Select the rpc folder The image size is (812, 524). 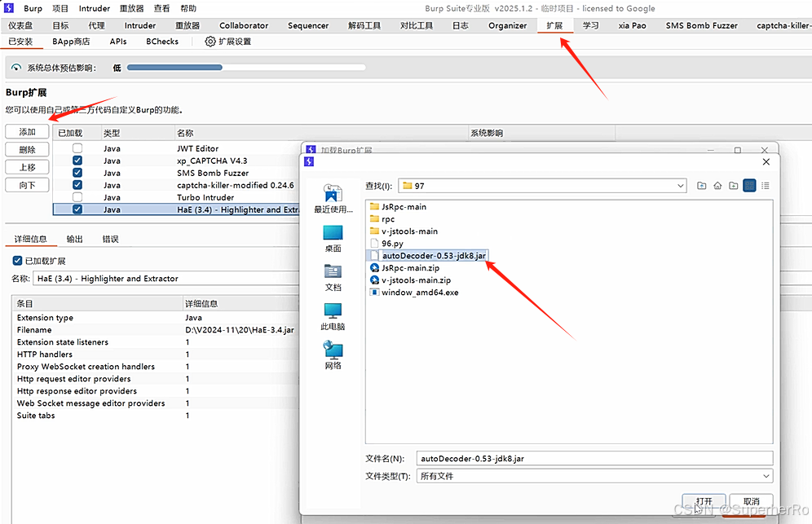tap(382, 219)
